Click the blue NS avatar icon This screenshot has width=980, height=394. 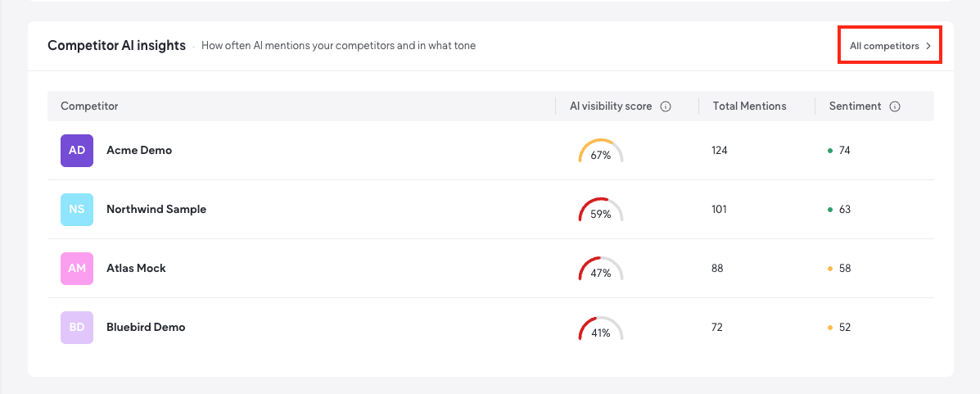tap(77, 210)
